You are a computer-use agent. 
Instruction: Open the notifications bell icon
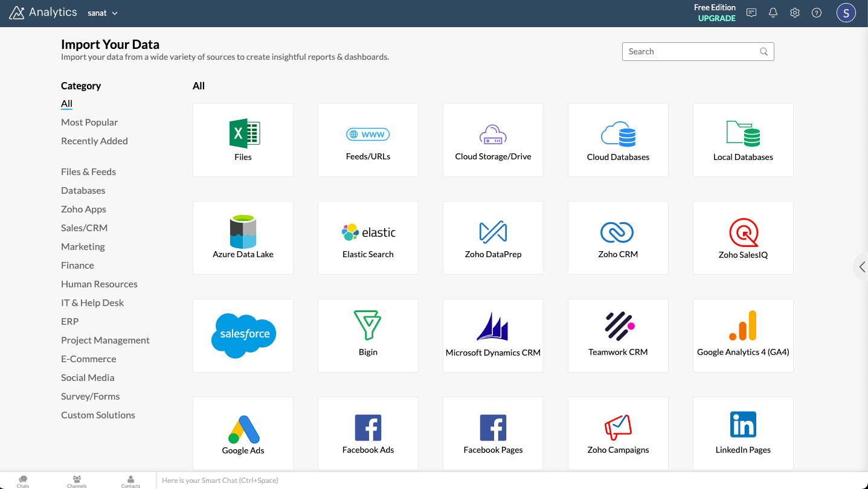click(773, 13)
